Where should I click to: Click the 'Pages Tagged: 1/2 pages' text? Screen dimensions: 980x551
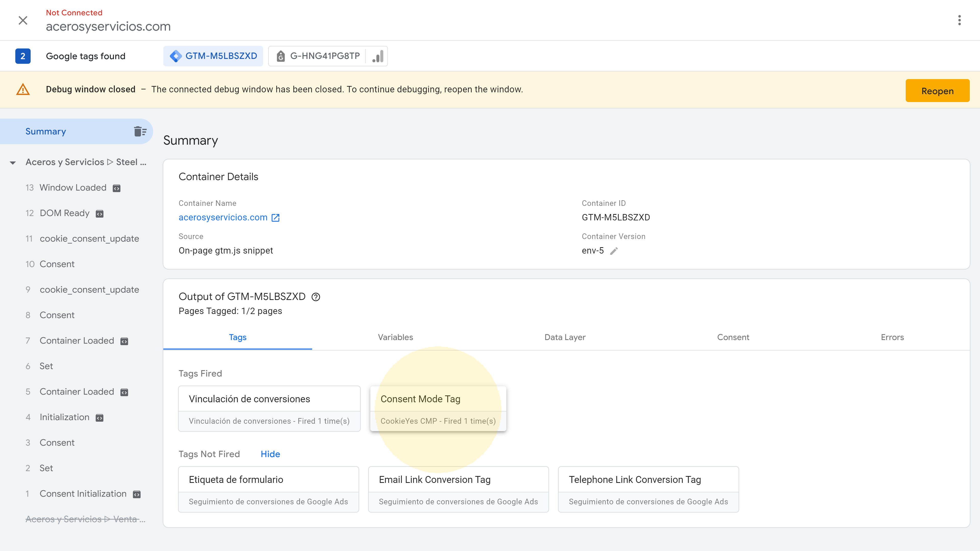[230, 311]
